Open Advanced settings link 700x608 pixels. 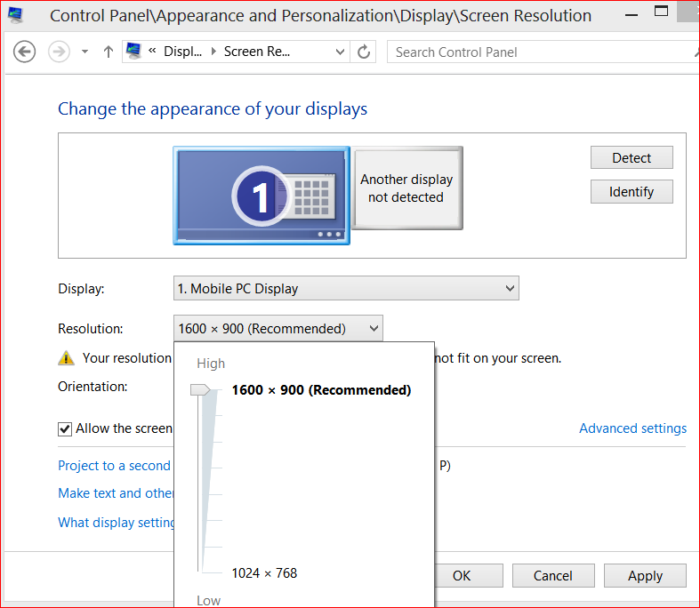point(632,428)
